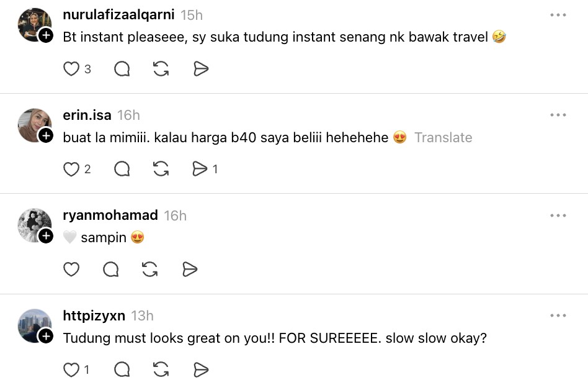Follow erin.isa with the plus badge
Screen dimensions: 588x385
pos(46,136)
